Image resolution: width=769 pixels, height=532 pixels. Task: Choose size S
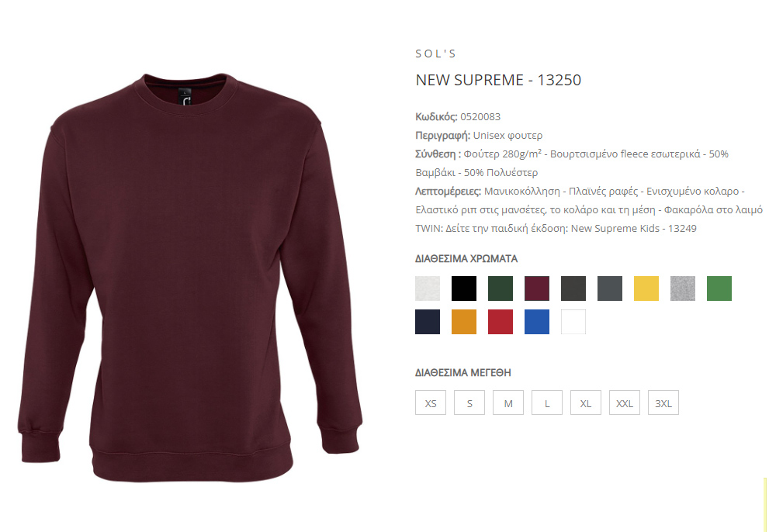click(469, 402)
